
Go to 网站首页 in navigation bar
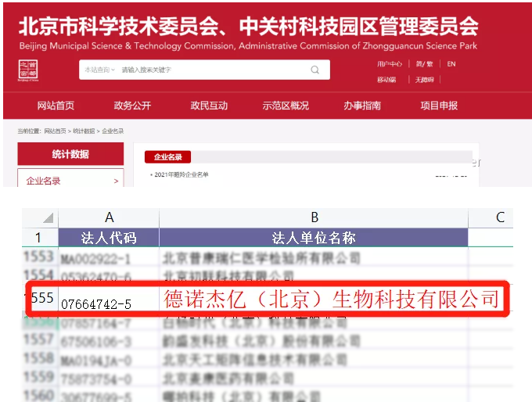pyautogui.click(x=56, y=106)
